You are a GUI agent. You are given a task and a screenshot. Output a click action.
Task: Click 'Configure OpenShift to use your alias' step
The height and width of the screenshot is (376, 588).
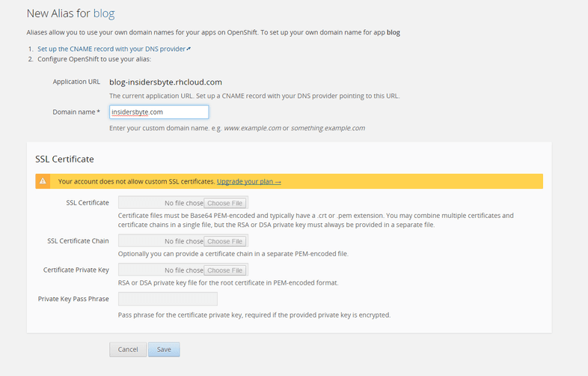pos(94,59)
